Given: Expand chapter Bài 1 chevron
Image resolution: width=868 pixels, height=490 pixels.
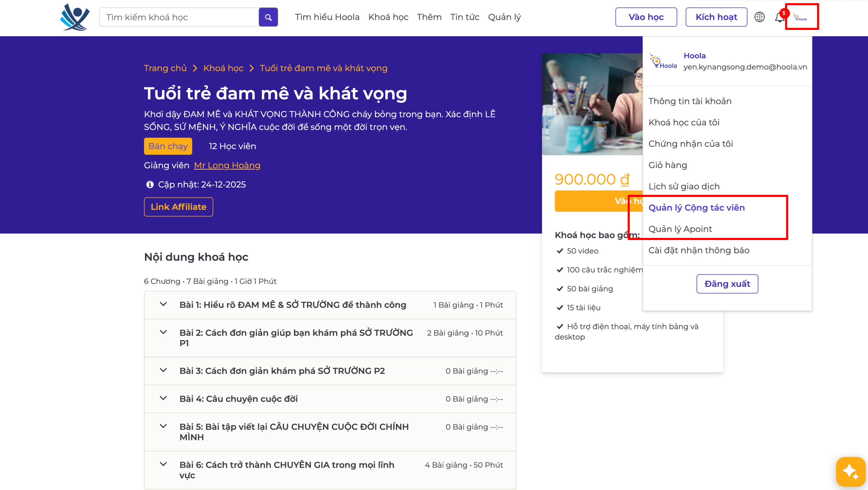Looking at the screenshot, I should pyautogui.click(x=163, y=305).
